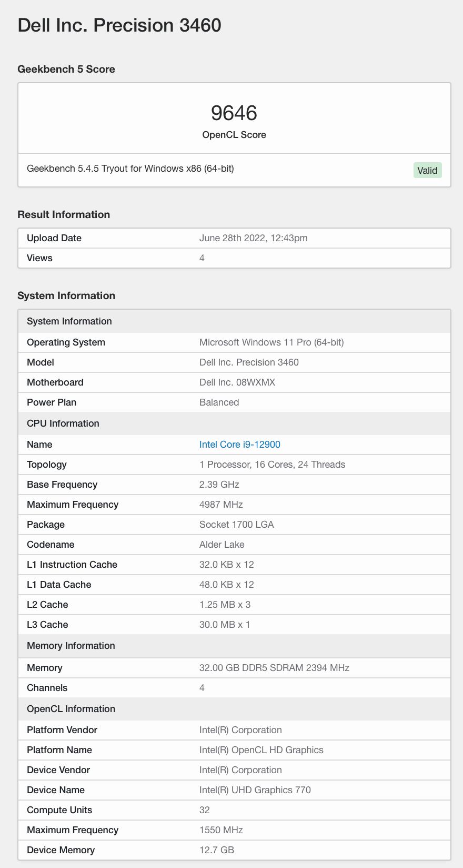The height and width of the screenshot is (868, 463).
Task: Click the Alder Lake codename value
Action: coord(222,545)
